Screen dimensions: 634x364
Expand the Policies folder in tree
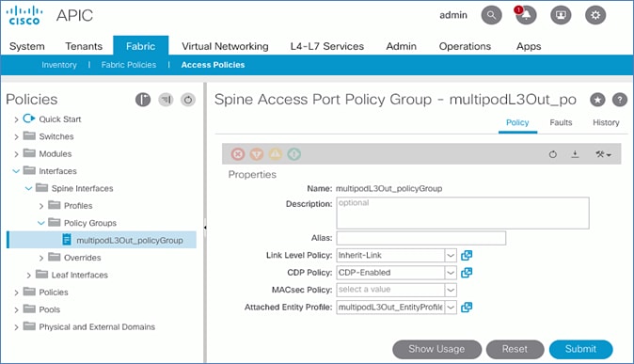pos(16,293)
